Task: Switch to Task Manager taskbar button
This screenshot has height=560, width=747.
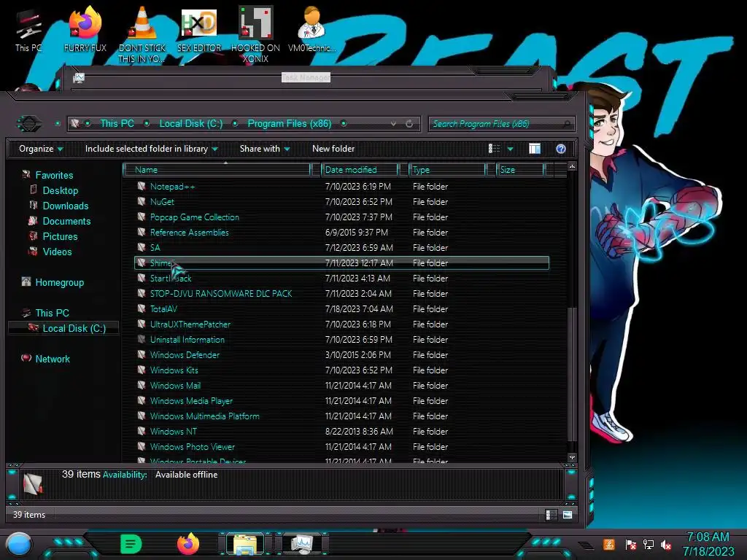Action: tap(302, 544)
